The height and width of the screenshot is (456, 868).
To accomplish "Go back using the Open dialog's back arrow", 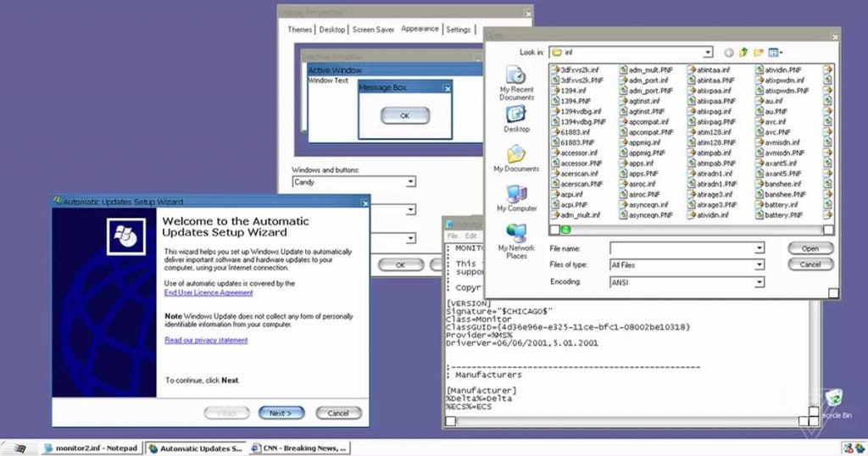I will pyautogui.click(x=729, y=53).
